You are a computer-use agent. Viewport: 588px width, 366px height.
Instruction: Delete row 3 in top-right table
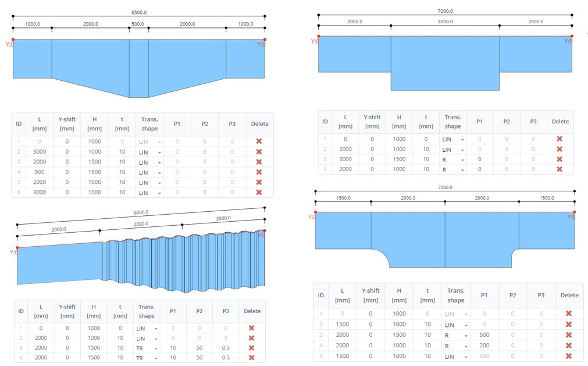560,159
